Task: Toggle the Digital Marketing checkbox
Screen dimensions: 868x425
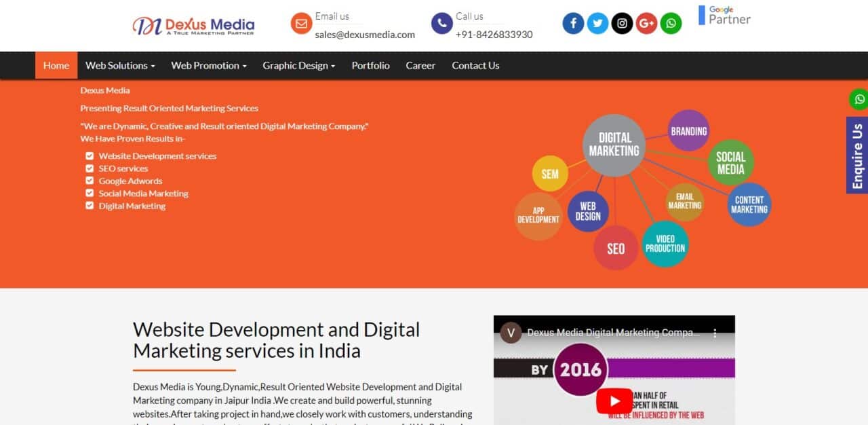Action: [x=90, y=206]
